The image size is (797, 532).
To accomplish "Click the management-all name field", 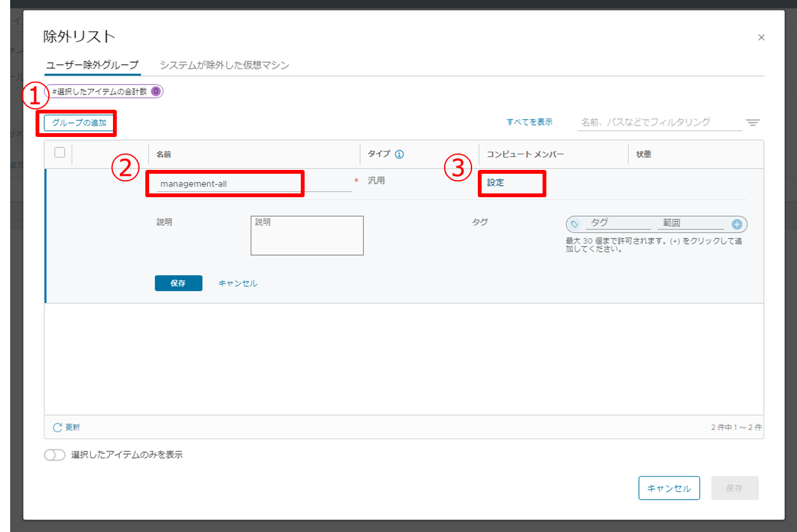I will pyautogui.click(x=254, y=184).
